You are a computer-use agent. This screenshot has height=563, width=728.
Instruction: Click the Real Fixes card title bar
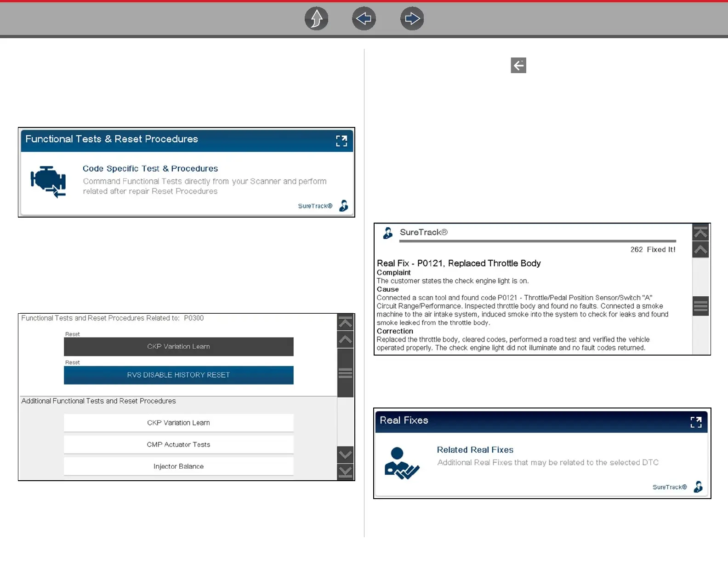click(541, 421)
